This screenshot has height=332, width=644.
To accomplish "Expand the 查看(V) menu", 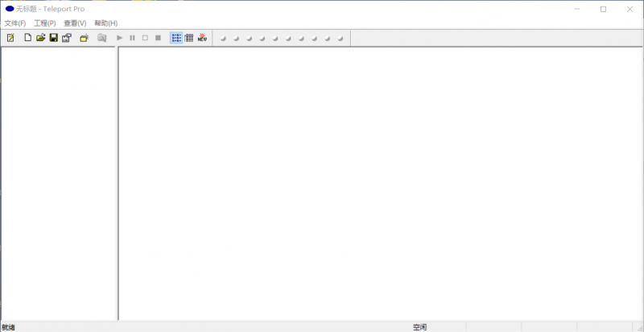I will coord(75,23).
